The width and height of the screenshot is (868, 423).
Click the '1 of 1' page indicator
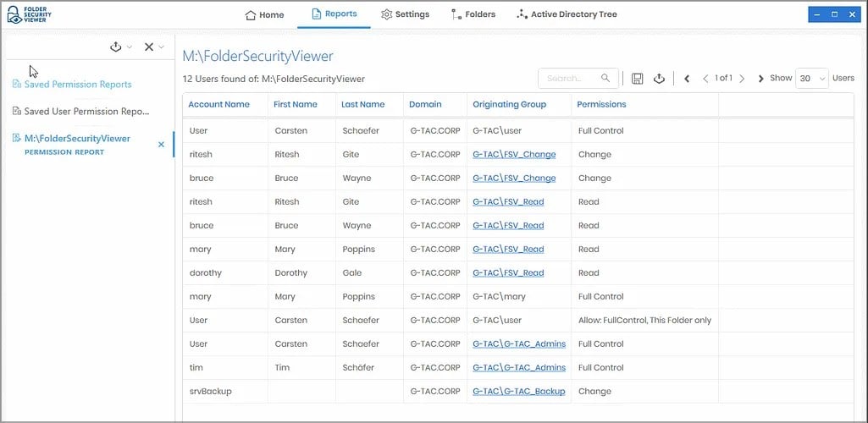[723, 79]
